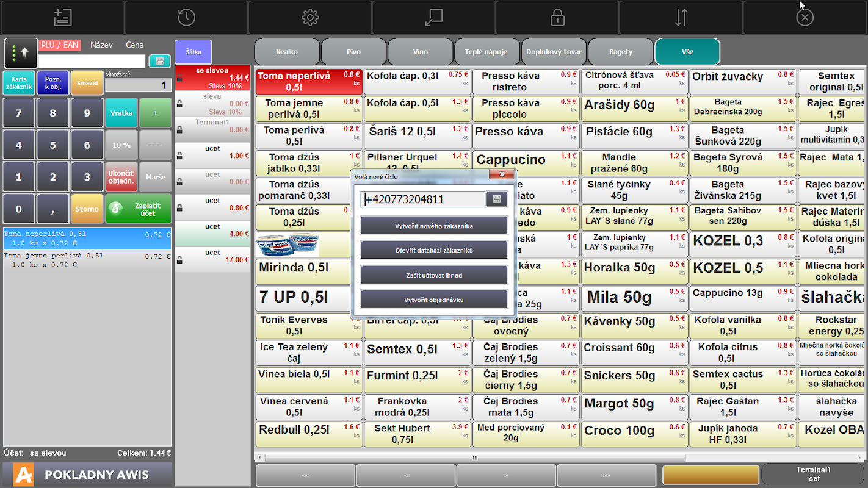The image size is (868, 488).
Task: Click the Storno button
Action: point(87,209)
